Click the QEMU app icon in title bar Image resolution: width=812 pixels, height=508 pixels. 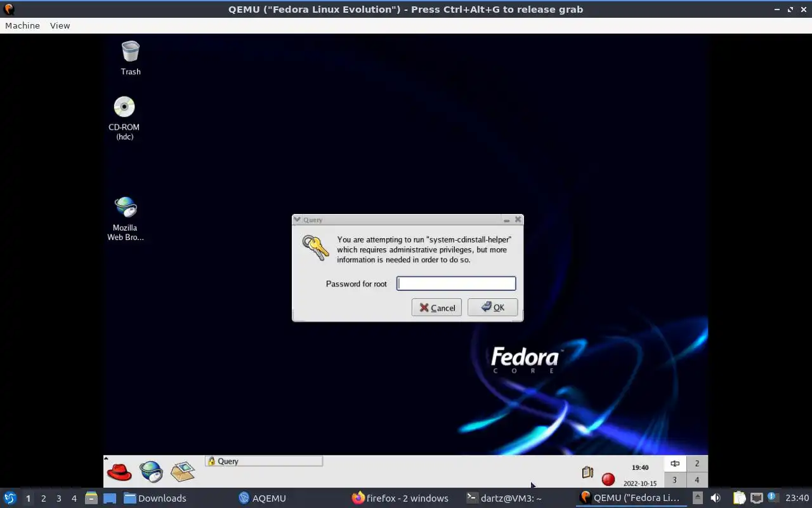[x=9, y=10]
